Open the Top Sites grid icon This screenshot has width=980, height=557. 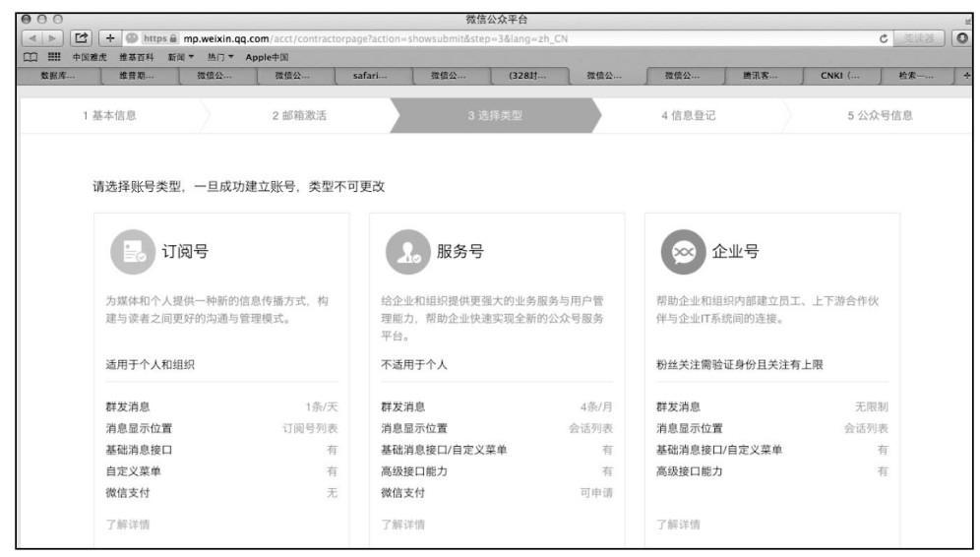point(54,57)
